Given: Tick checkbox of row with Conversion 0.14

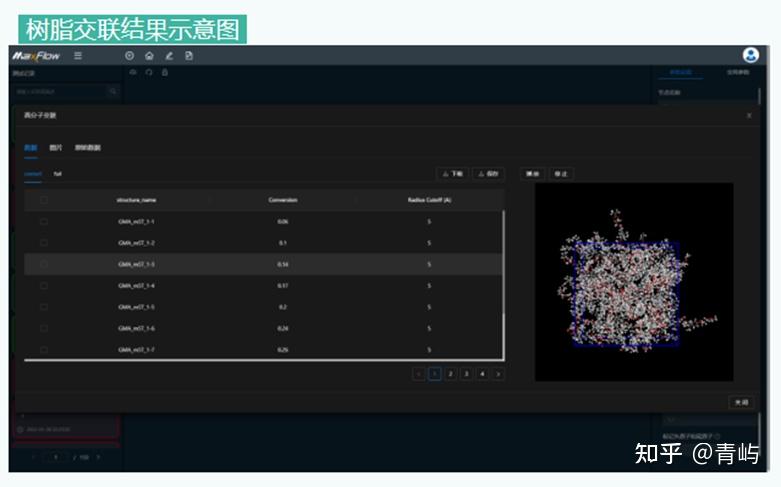Looking at the screenshot, I should click(44, 264).
